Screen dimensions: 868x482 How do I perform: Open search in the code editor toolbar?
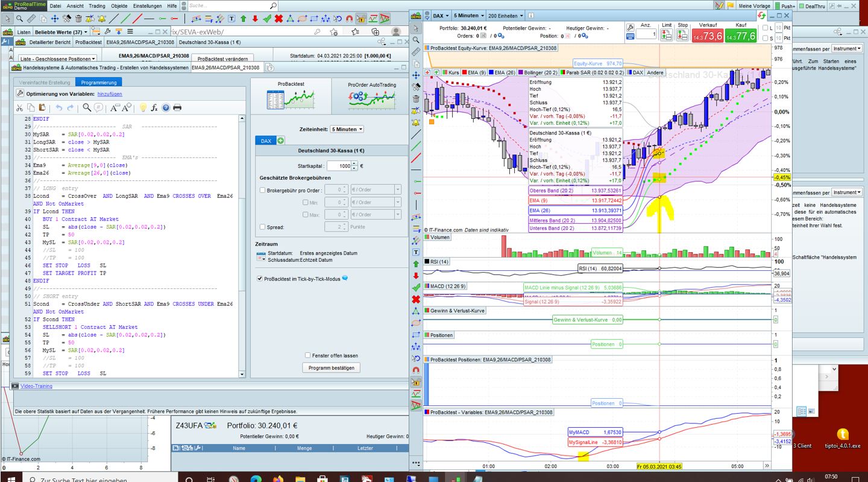pyautogui.click(x=87, y=107)
